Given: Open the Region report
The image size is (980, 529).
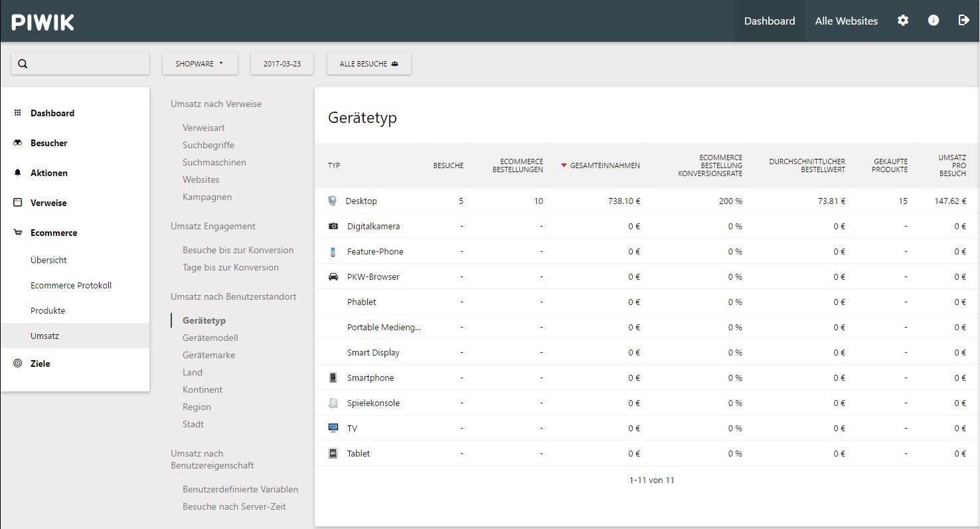Looking at the screenshot, I should (197, 407).
